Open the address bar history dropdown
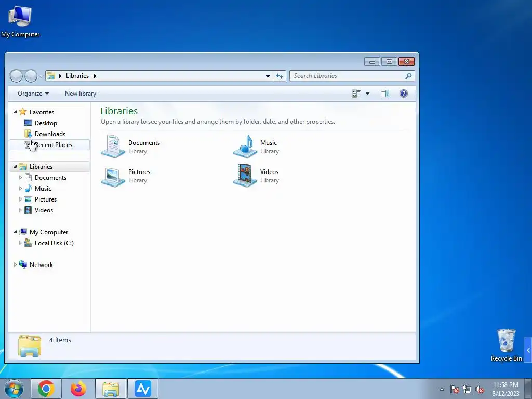Image resolution: width=532 pixels, height=399 pixels. tap(268, 76)
